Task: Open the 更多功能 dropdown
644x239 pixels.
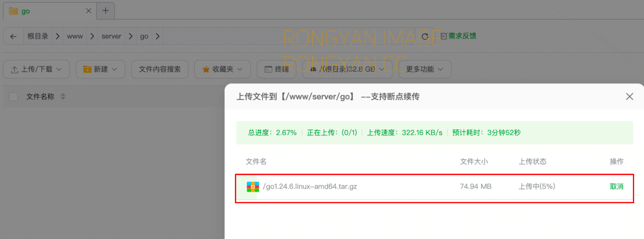Action: tap(425, 69)
